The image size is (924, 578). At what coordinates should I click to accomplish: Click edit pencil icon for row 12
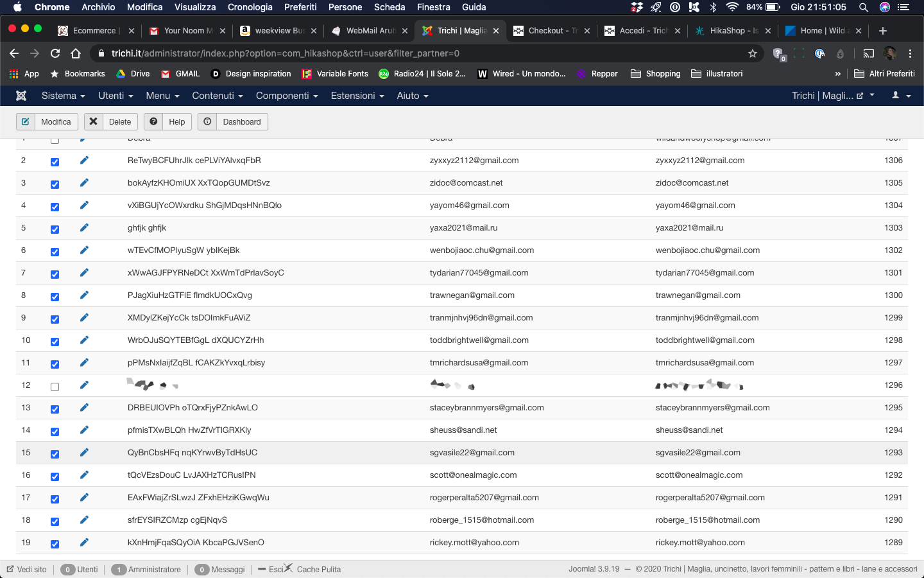point(84,385)
